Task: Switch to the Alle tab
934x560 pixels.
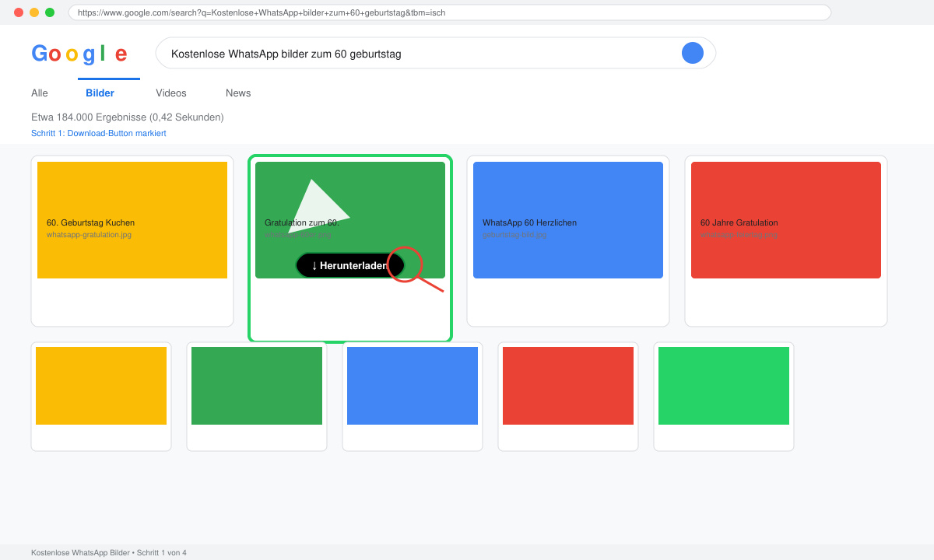Action: coord(40,93)
